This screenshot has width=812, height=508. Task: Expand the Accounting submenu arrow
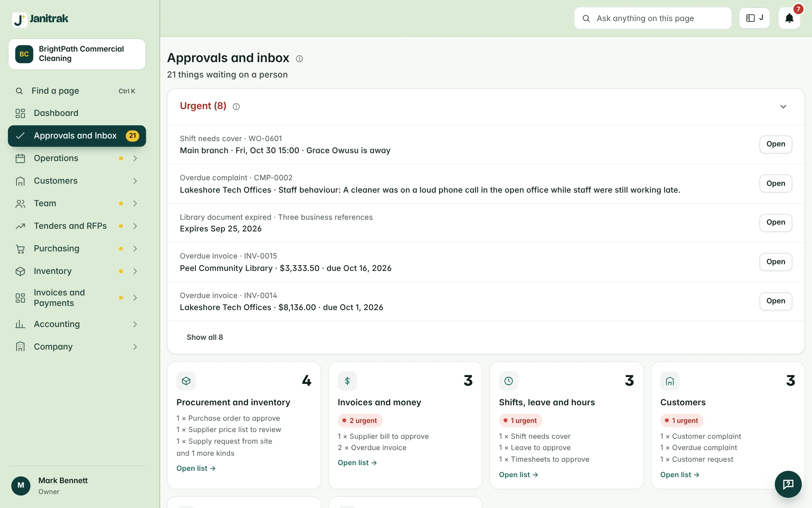coord(135,324)
